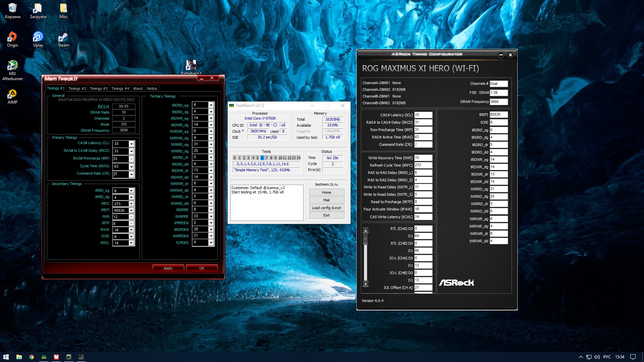The height and width of the screenshot is (362, 644).
Task: Click the tREFI input field in Timing Configurator
Action: (498, 115)
